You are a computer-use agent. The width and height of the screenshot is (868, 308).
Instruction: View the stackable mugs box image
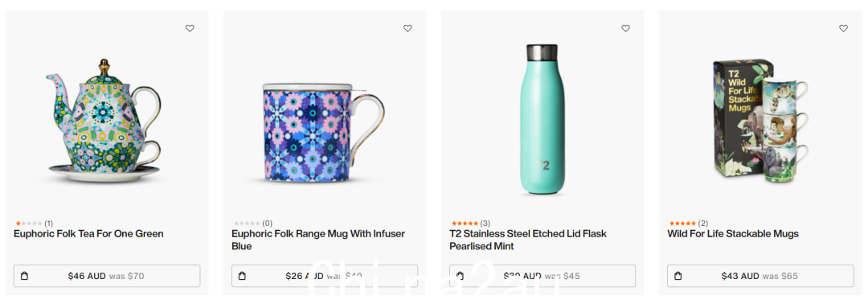(759, 120)
